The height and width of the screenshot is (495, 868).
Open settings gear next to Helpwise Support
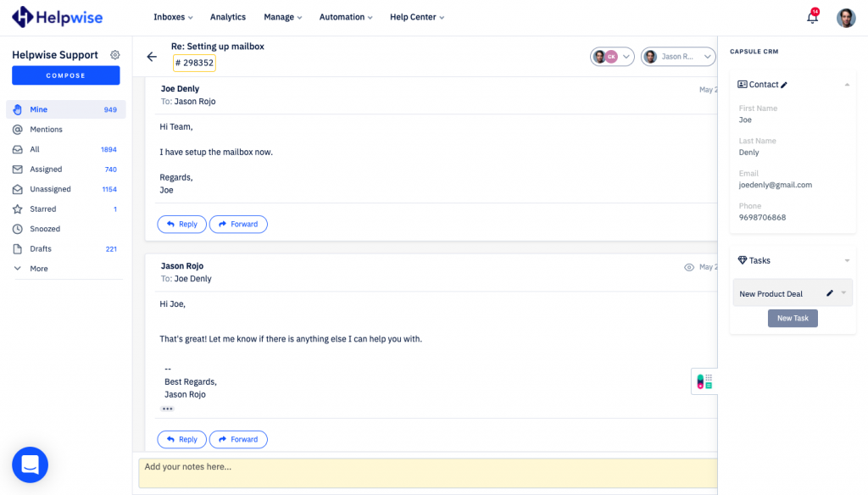coord(115,55)
